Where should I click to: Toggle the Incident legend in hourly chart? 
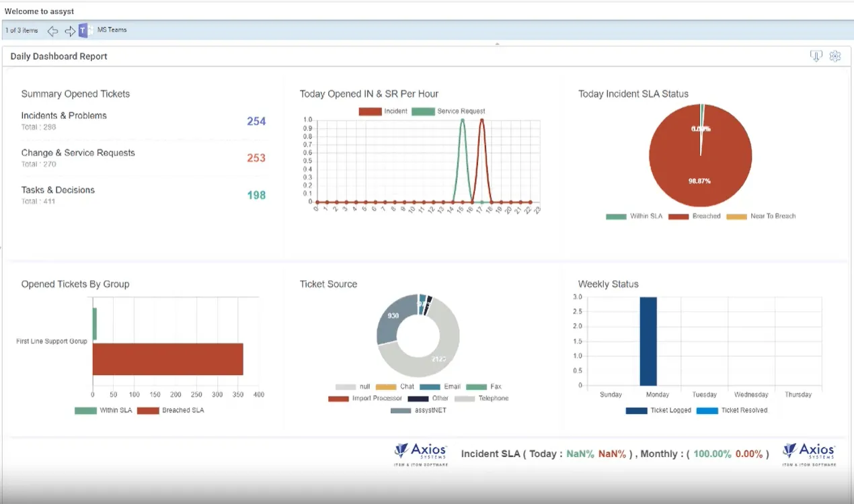383,112
